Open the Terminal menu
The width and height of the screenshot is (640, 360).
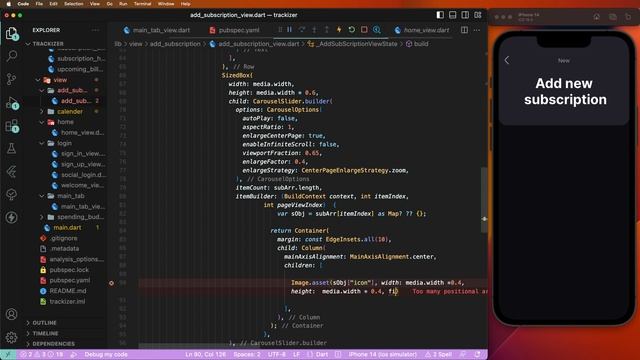[x=142, y=4]
